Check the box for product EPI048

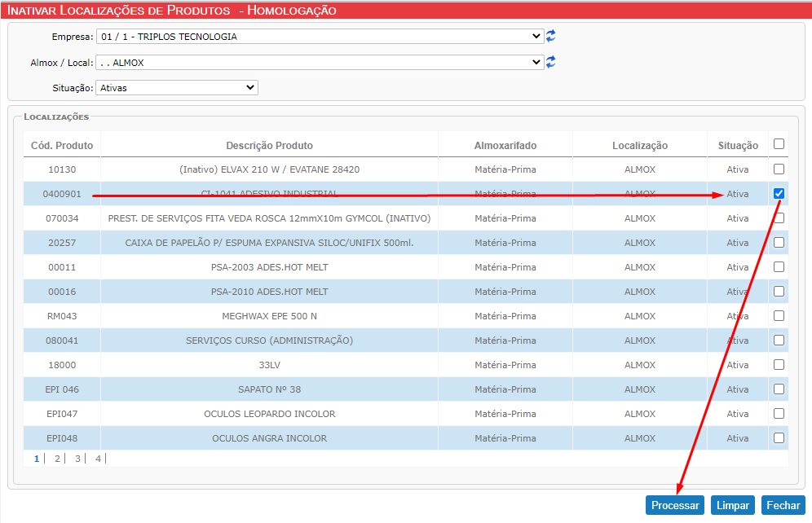[779, 438]
